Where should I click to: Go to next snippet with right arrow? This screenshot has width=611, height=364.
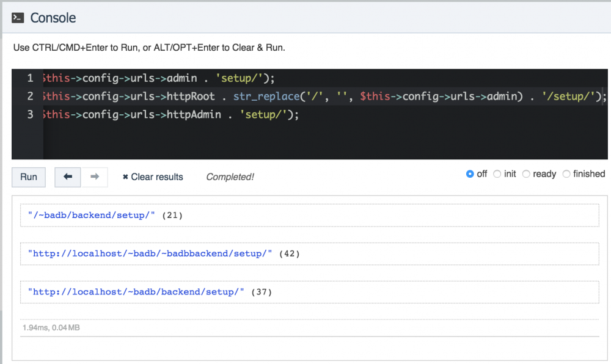click(95, 177)
